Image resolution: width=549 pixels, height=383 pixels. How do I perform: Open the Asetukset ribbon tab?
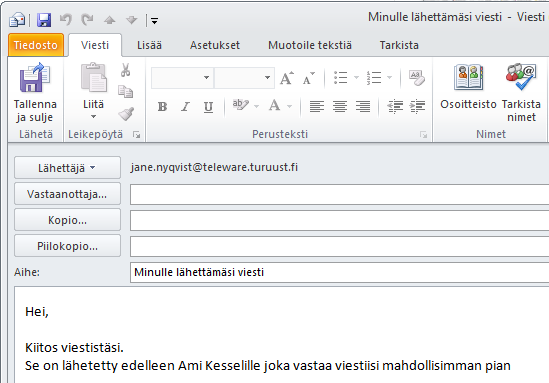coord(215,45)
